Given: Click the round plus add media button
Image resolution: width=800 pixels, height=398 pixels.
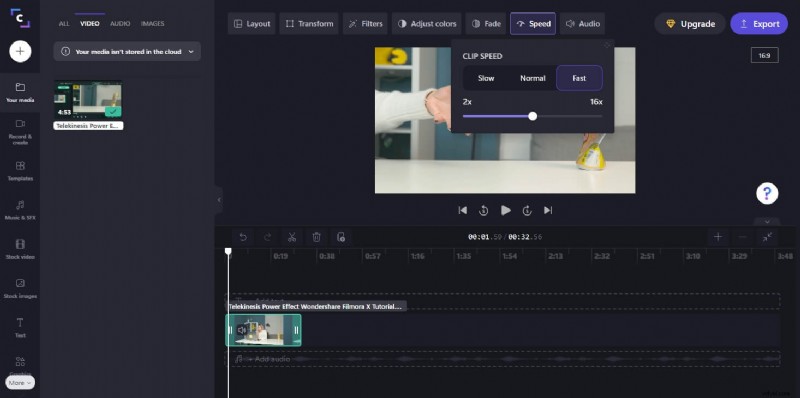Looking at the screenshot, I should (20, 51).
